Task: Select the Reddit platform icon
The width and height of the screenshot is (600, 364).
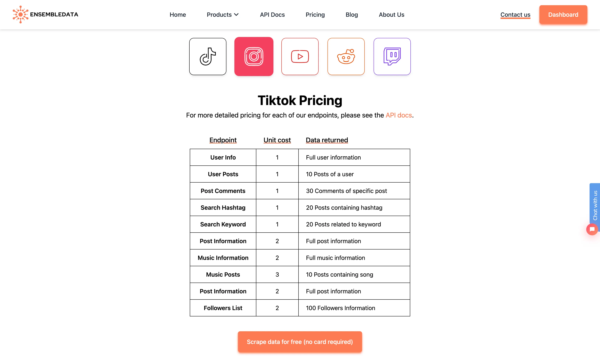Action: tap(346, 56)
